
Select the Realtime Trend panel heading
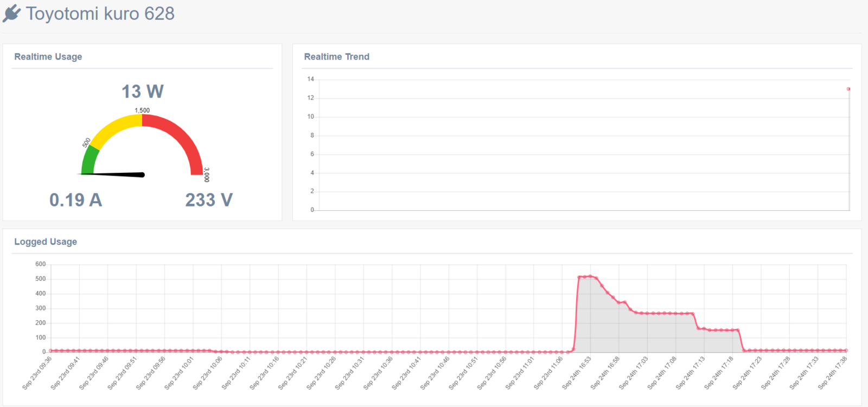pyautogui.click(x=336, y=57)
